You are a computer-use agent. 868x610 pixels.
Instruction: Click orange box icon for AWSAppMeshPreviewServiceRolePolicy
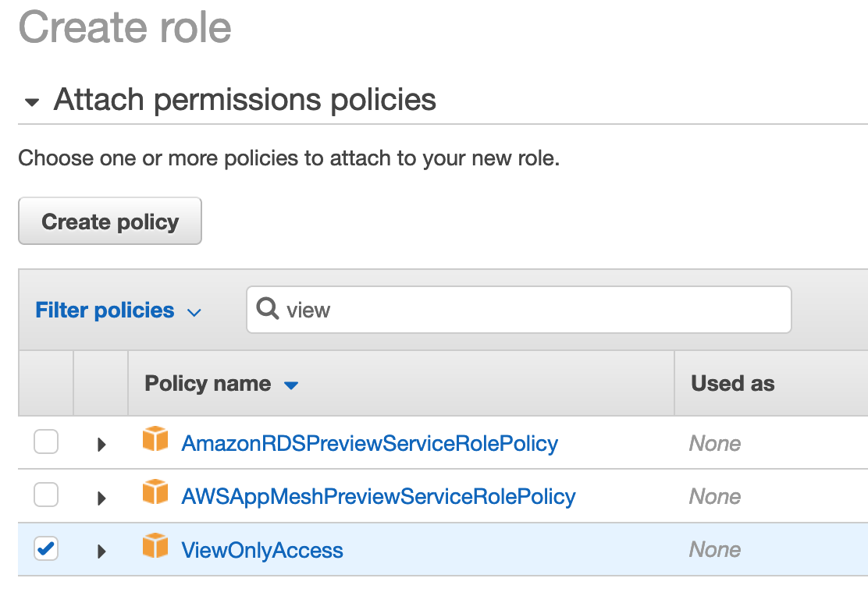coord(155,492)
